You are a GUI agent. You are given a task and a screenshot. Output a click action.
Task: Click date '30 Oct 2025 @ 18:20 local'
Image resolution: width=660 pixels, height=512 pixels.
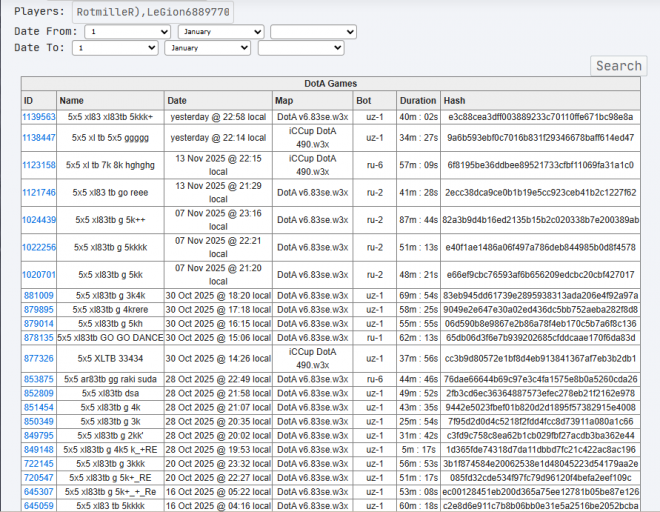[218, 296]
